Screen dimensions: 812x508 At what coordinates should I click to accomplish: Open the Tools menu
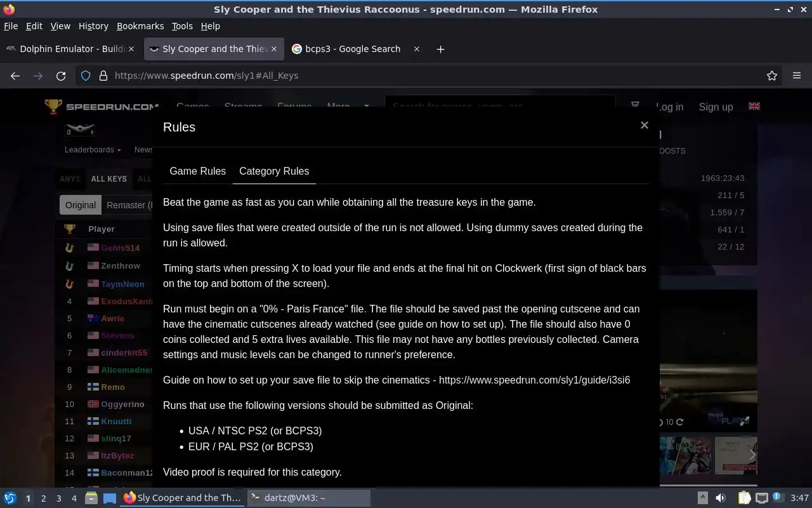tap(182, 26)
